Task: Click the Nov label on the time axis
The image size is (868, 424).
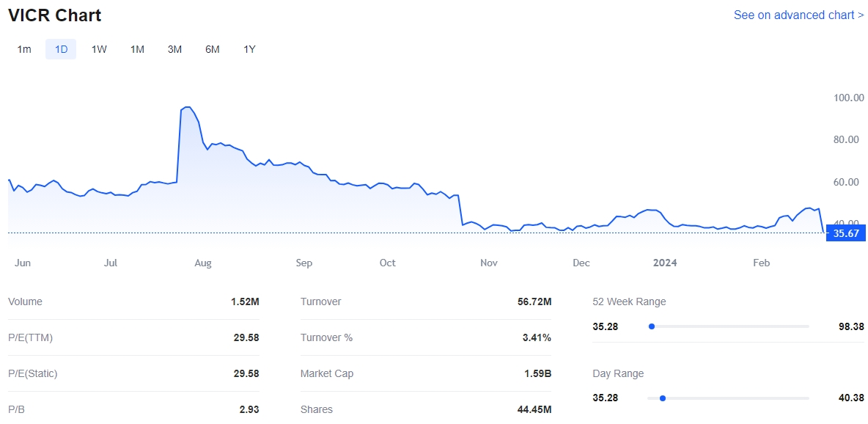Action: [489, 263]
